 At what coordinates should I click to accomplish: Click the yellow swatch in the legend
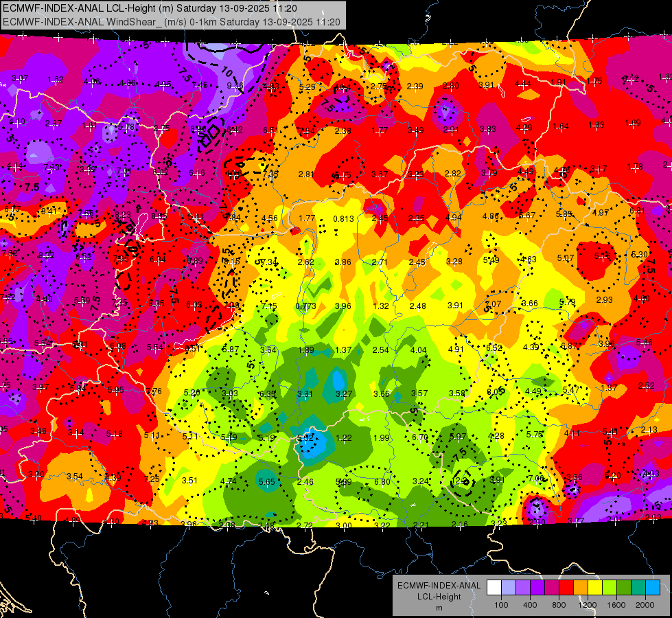click(595, 588)
